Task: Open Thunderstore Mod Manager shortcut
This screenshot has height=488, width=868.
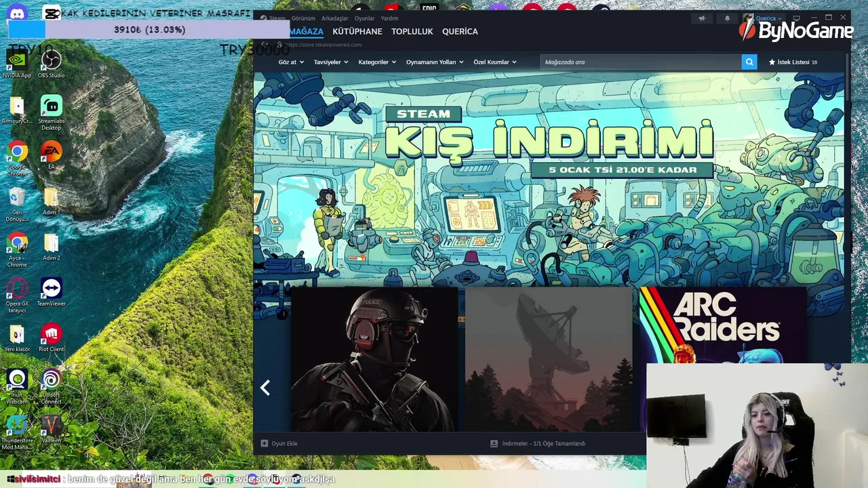Action: pyautogui.click(x=17, y=432)
